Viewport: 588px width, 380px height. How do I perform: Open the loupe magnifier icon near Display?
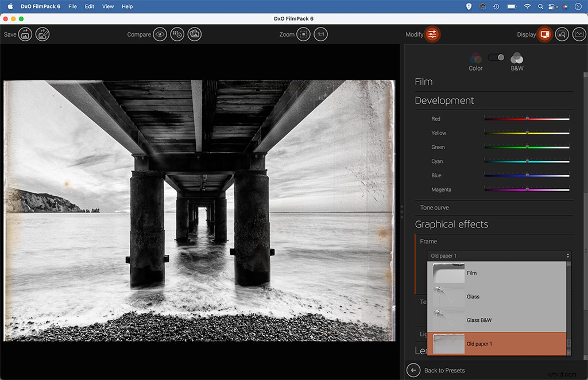562,34
